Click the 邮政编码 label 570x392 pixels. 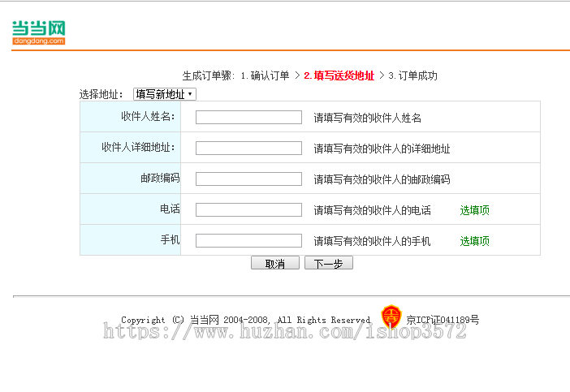[x=160, y=178]
